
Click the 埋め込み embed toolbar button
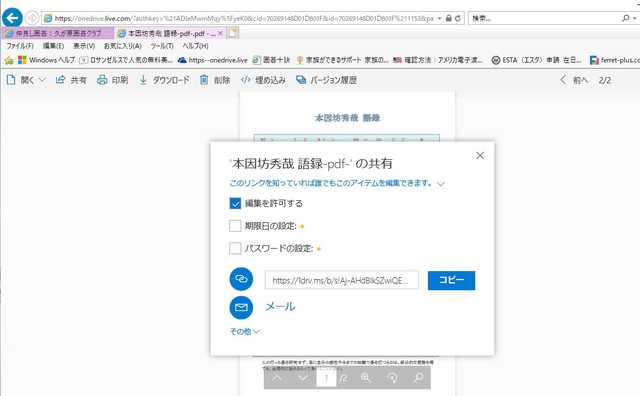click(x=263, y=80)
